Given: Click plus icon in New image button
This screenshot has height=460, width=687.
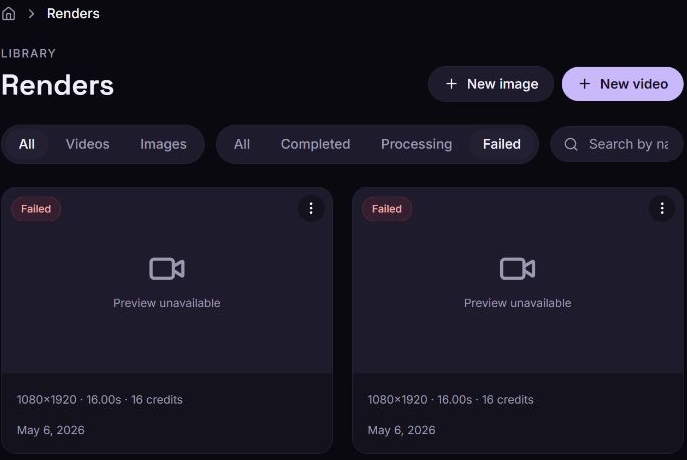Looking at the screenshot, I should pos(451,84).
